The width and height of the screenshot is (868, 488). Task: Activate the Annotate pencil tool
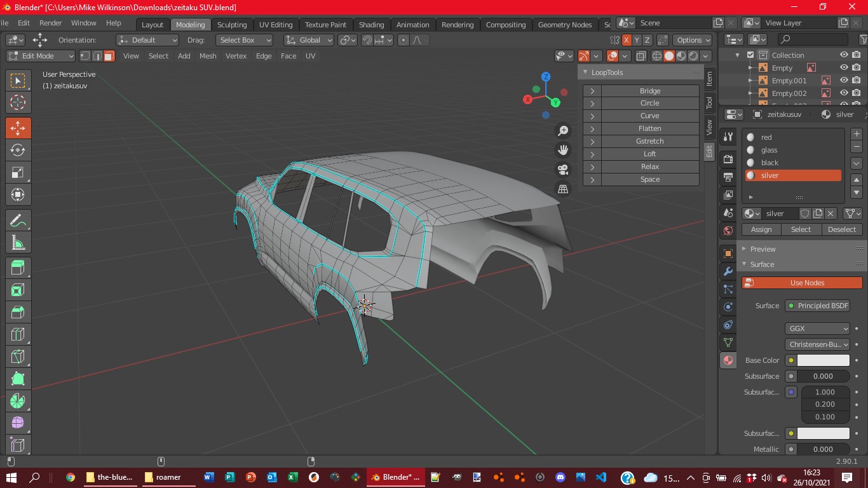pos(18,220)
